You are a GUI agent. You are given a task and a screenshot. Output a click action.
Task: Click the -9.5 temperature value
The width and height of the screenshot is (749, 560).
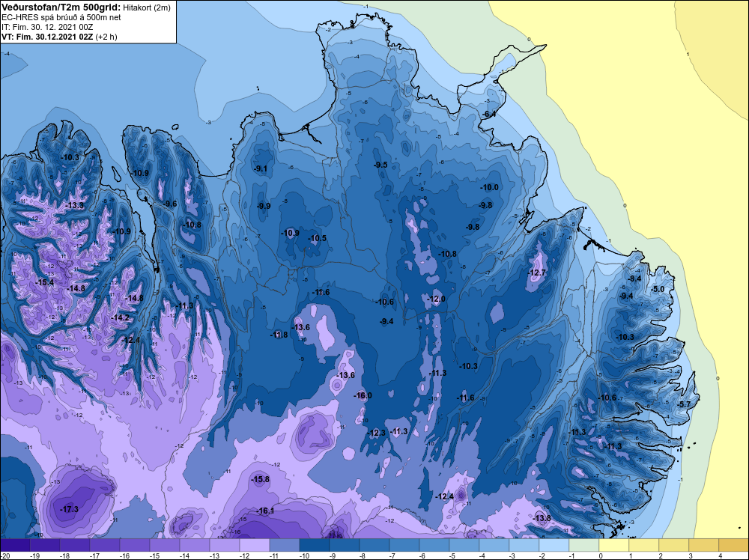[x=380, y=165]
